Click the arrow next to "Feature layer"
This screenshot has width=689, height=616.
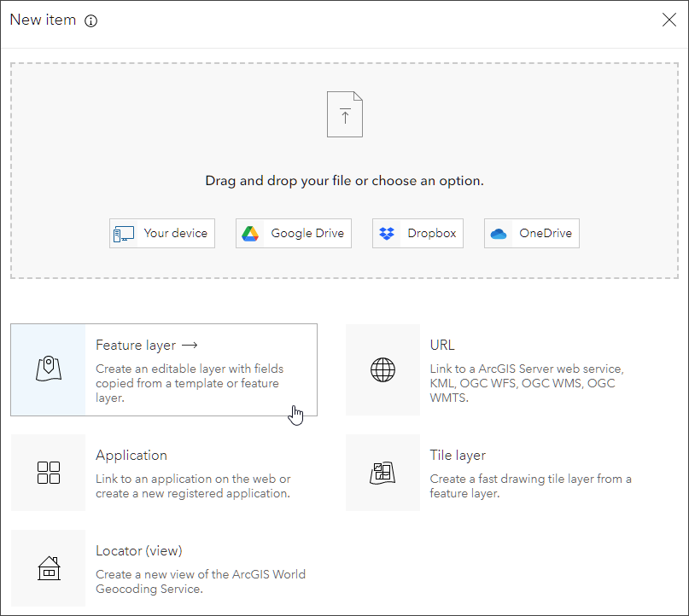pos(190,345)
